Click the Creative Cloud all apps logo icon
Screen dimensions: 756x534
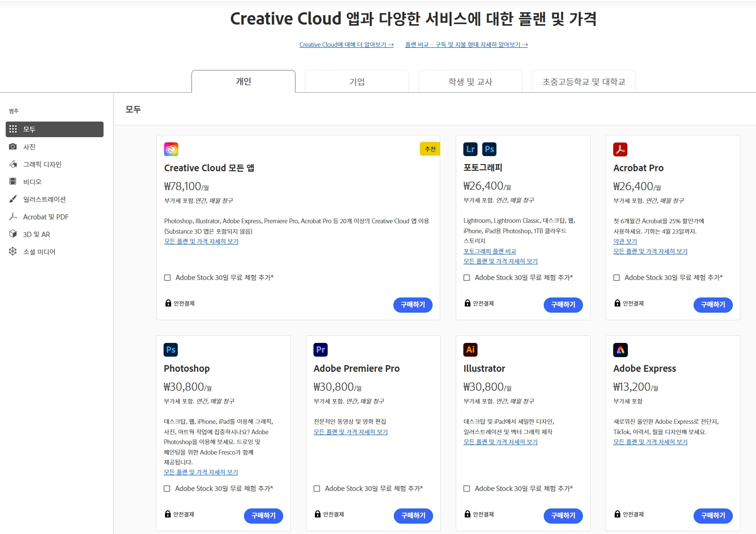point(171,149)
